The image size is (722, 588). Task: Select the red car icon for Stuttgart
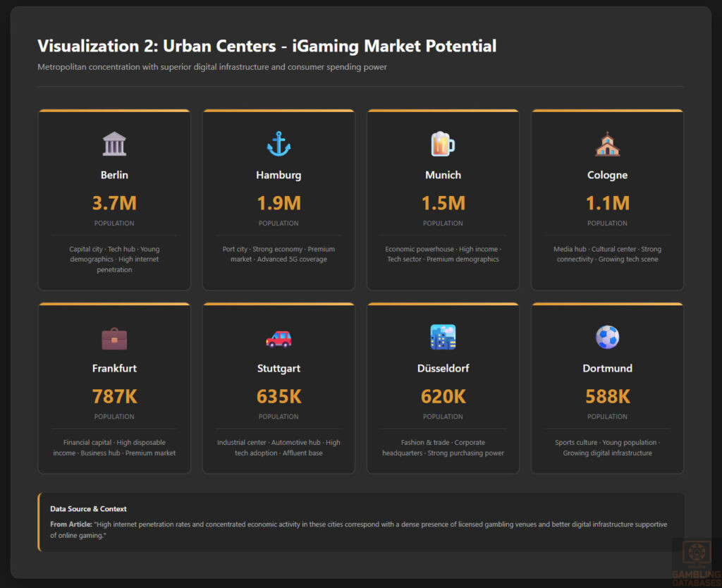pos(279,337)
